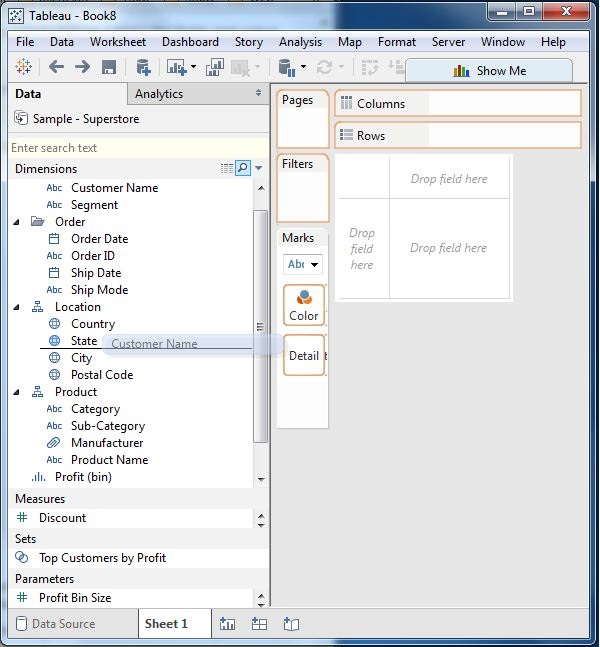Toggle the find field magnifier in Dimensions
This screenshot has height=647, width=600.
243,168
